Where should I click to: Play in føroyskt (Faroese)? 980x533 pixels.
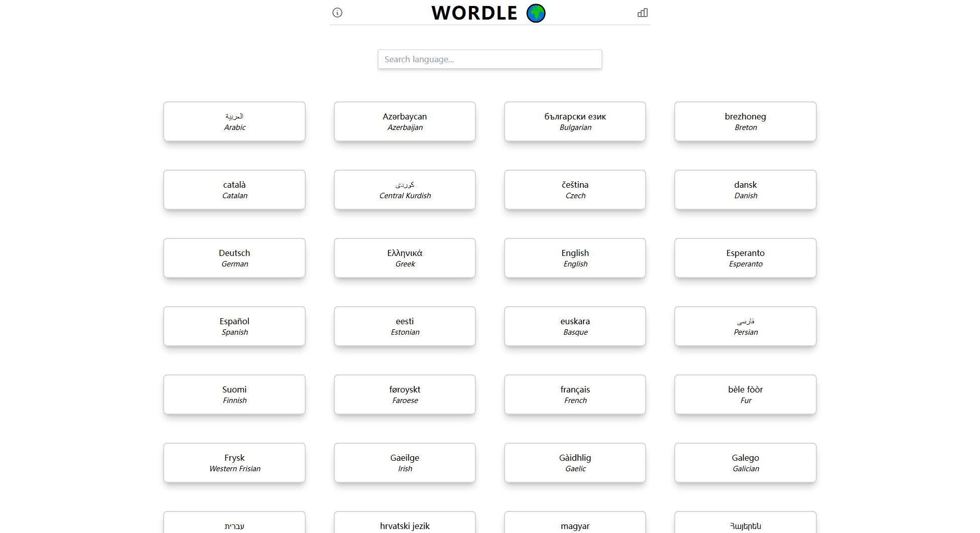(x=405, y=394)
